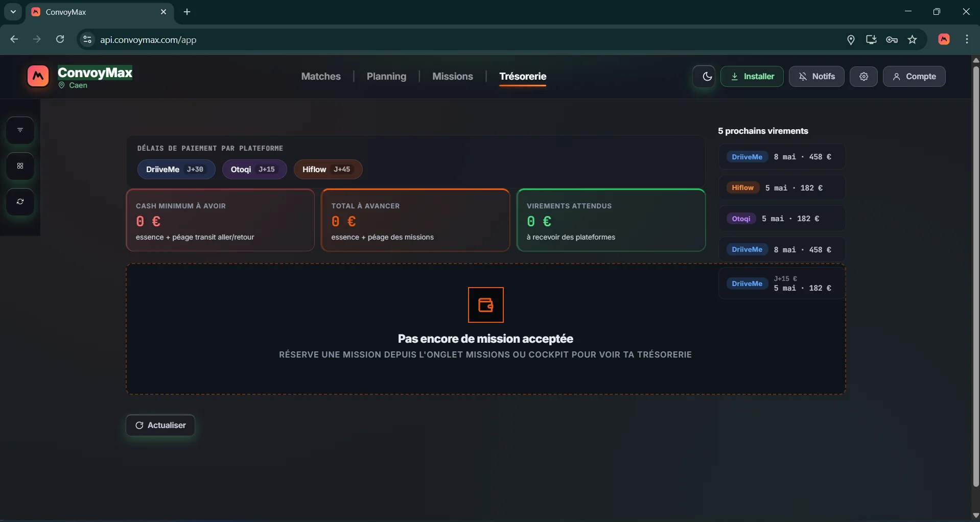
Task: Click the DriiveMe J+15 transfer row
Action: click(x=782, y=283)
